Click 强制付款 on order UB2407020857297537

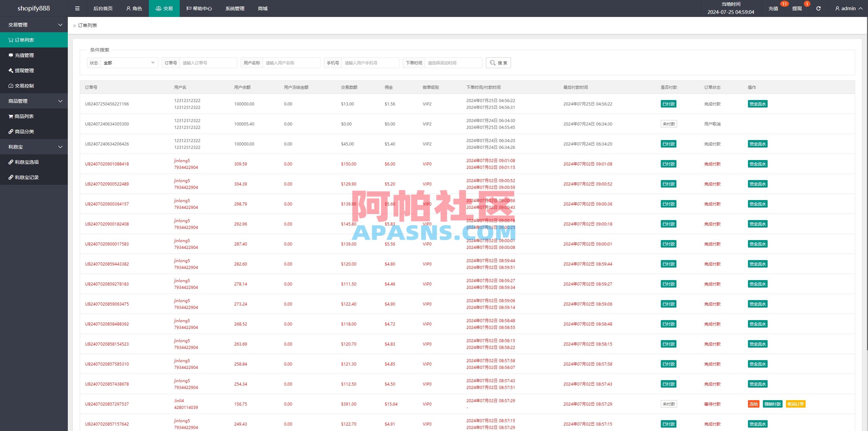point(773,404)
